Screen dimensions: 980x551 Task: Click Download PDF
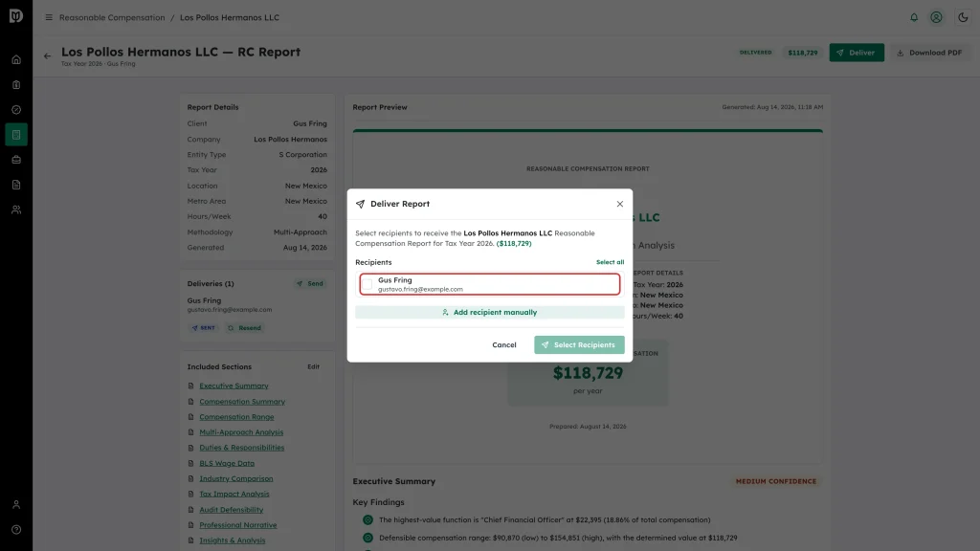point(929,53)
